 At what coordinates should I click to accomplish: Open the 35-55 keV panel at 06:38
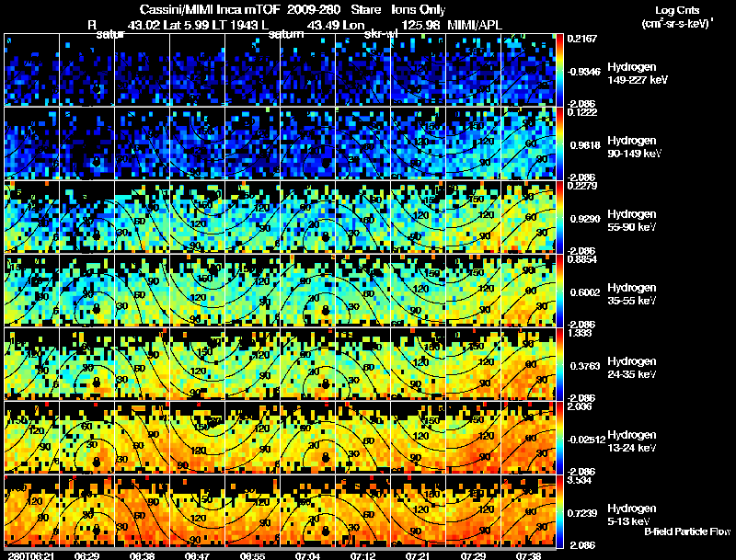point(142,291)
